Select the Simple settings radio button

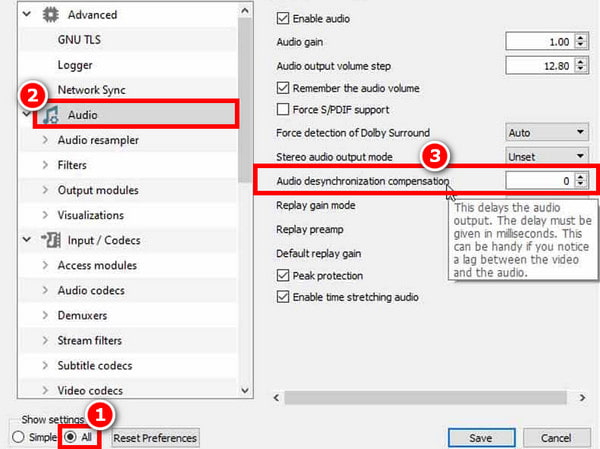(18, 437)
